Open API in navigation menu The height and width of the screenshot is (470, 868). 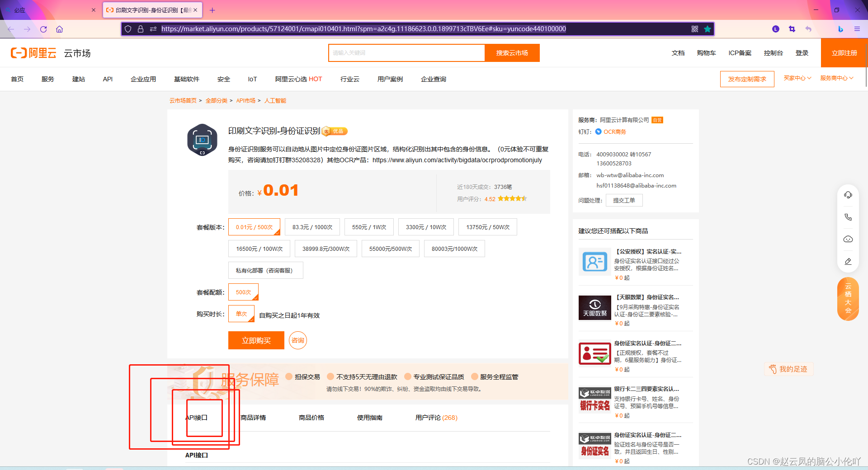[x=108, y=79]
